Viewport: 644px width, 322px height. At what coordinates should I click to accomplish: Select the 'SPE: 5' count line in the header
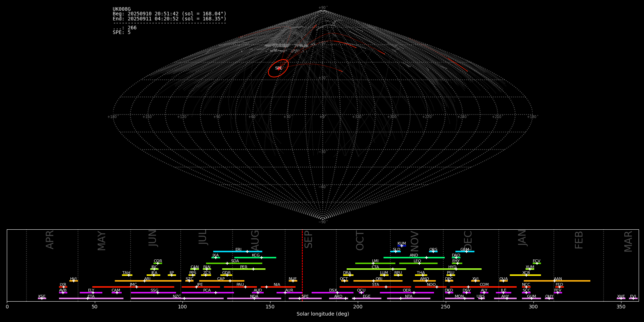[122, 32]
